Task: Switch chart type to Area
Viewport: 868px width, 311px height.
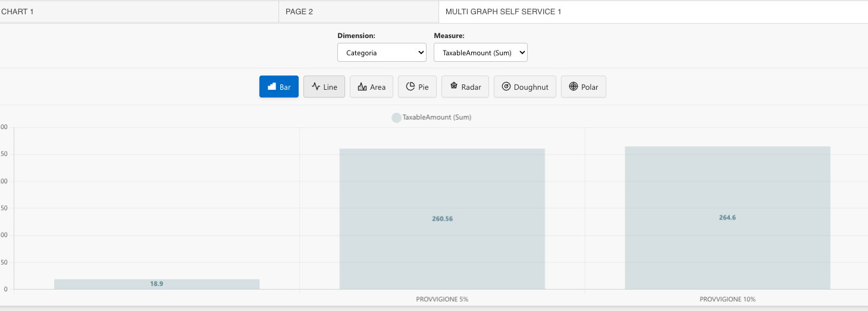Action: click(x=371, y=87)
